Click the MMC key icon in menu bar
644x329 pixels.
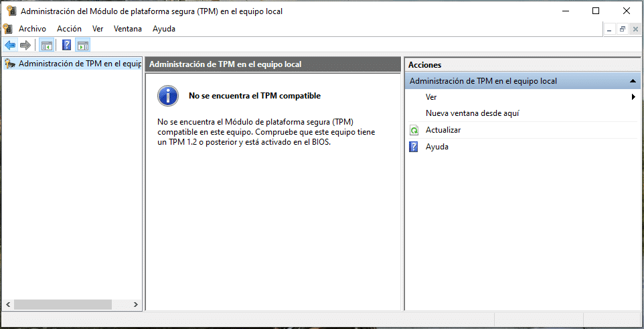coord(7,29)
